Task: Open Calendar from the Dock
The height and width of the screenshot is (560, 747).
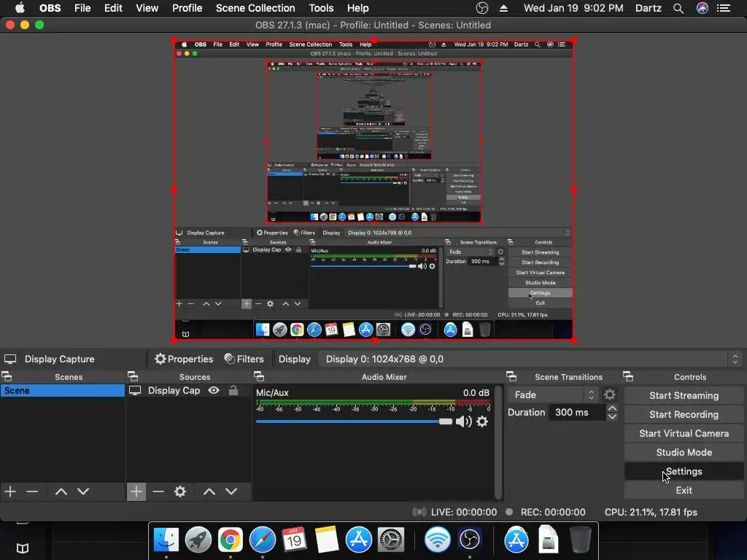Action: pos(295,540)
